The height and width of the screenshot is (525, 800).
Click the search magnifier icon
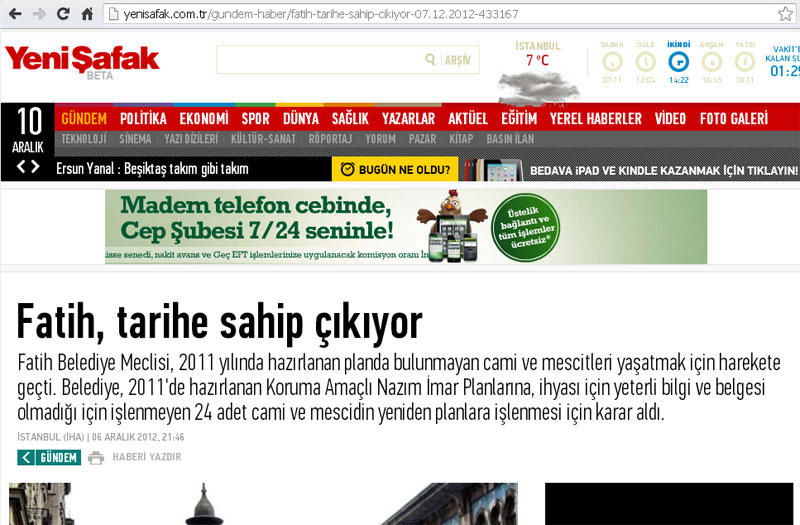[429, 60]
